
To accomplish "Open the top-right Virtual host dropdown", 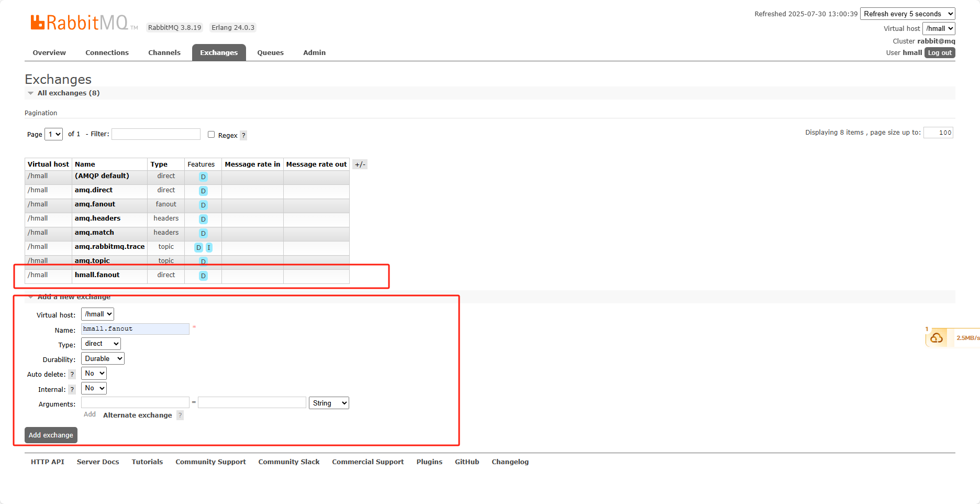I will [x=939, y=29].
